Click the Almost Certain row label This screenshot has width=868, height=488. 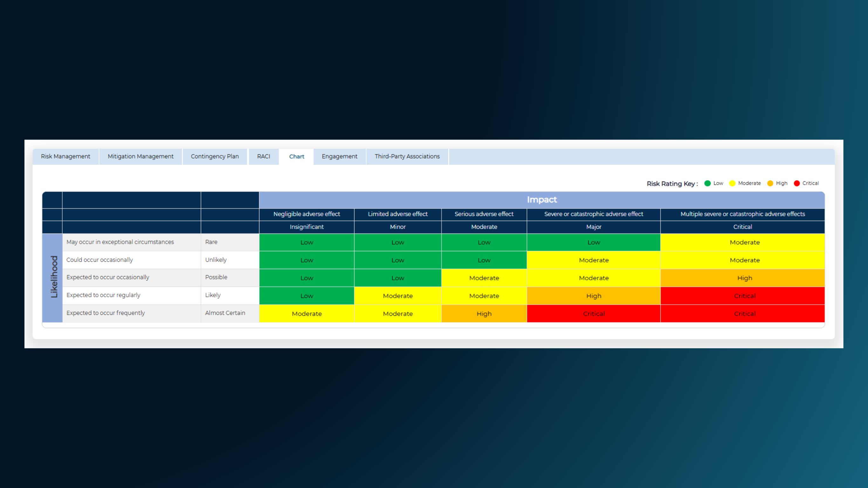pyautogui.click(x=225, y=313)
